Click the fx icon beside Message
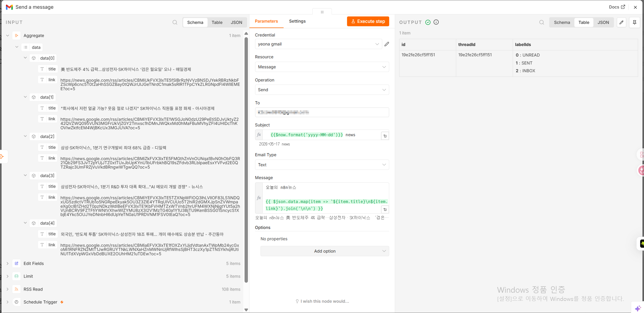 [259, 198]
